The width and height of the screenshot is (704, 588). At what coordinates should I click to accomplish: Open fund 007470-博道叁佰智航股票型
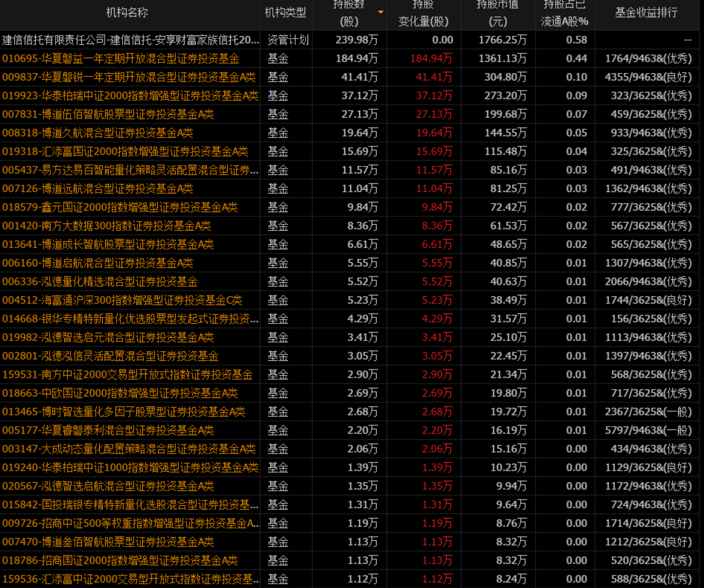click(108, 542)
